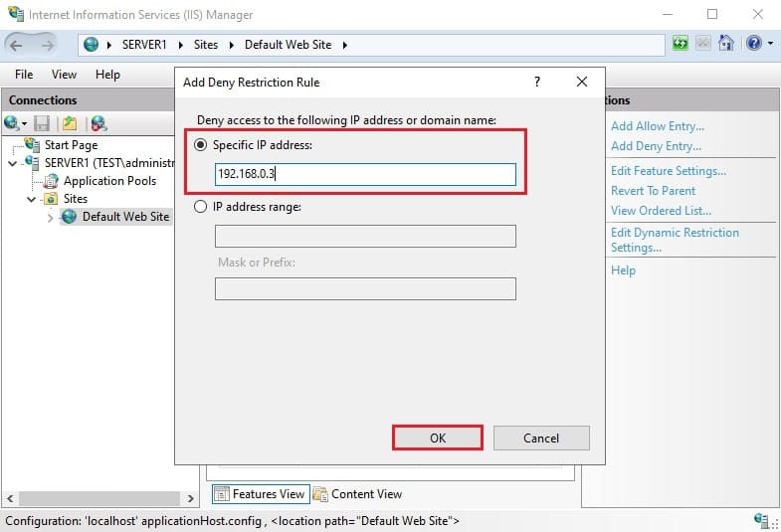Click the status bar server icon

tap(761, 520)
